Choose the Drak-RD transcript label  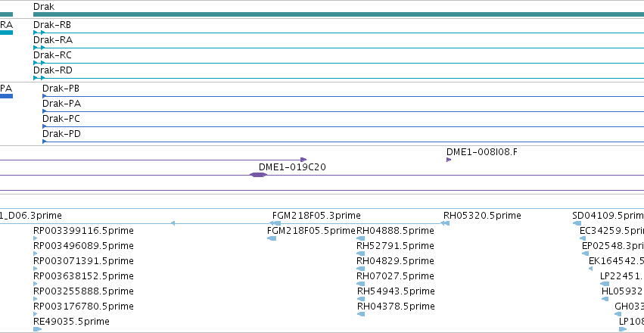53,70
